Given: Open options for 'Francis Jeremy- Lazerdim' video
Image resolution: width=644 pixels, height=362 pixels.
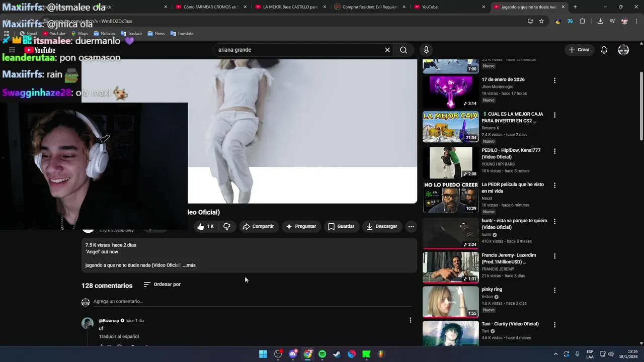Looking at the screenshot, I should click(555, 256).
